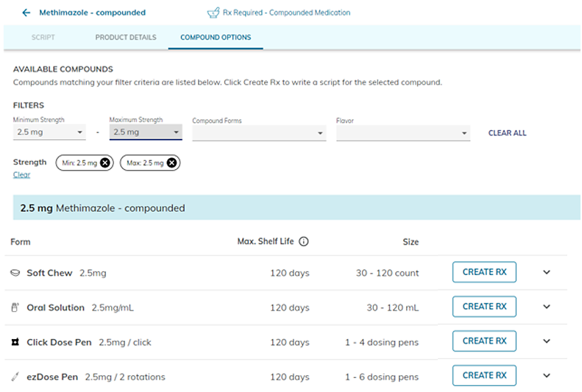Create Rx for Oral Solution
This screenshot has width=582, height=392.
[x=484, y=307]
